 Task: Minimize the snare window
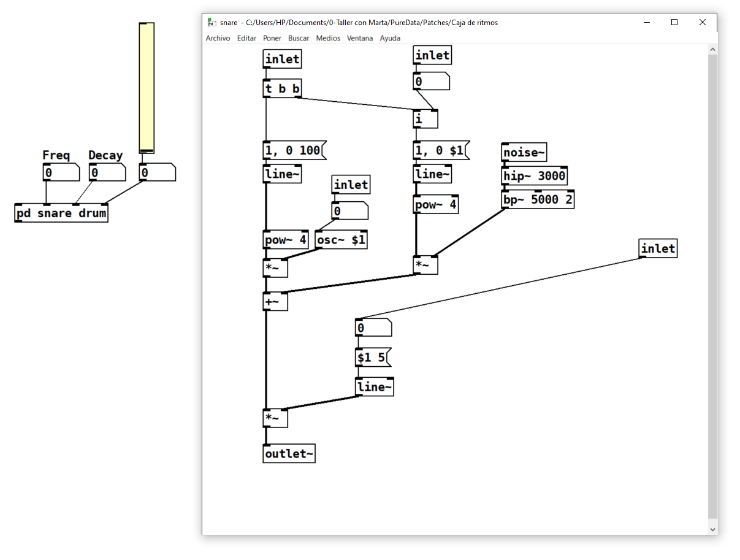point(646,22)
